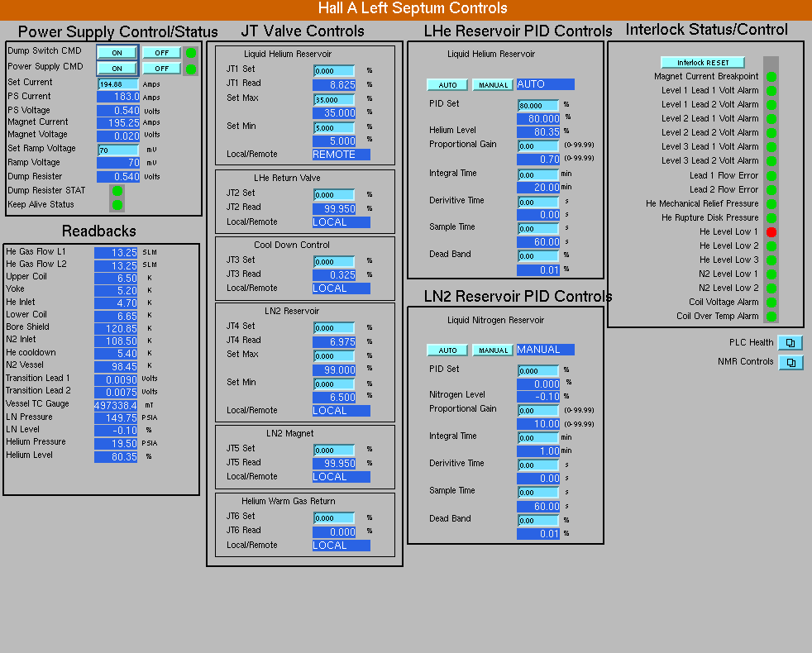Click the Interlock RESET button
Viewport: 812px width, 653px height.
pos(703,63)
